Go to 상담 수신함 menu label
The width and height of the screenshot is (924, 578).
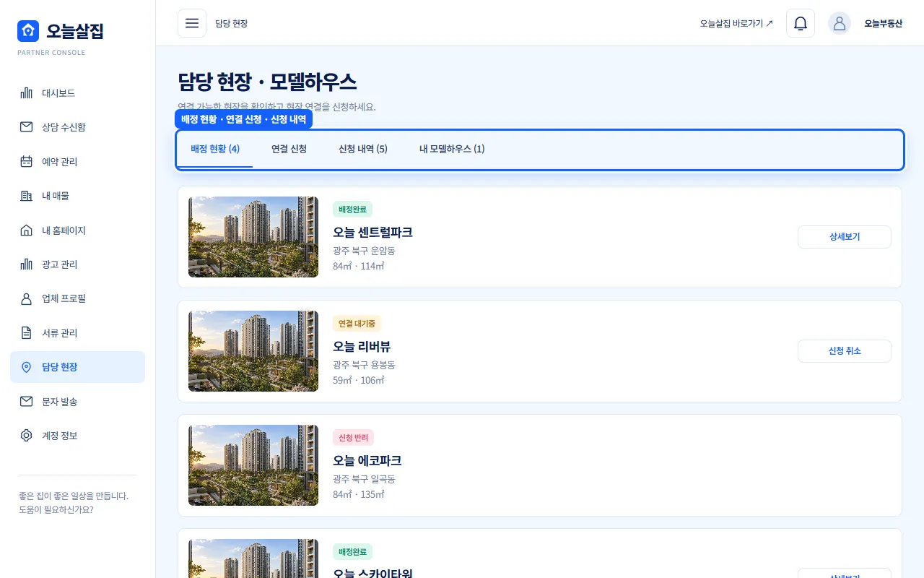[64, 127]
